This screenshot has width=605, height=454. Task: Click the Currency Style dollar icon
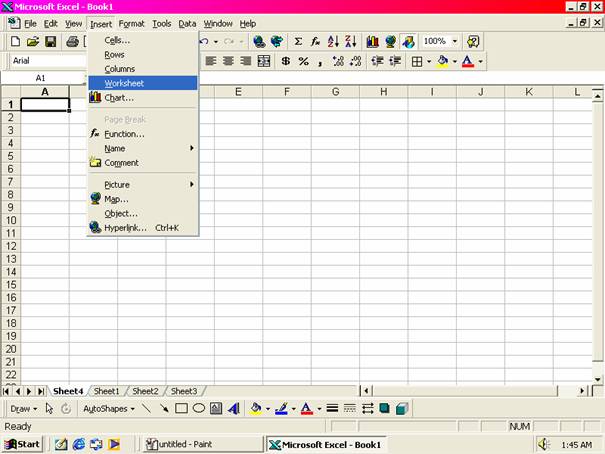pyautogui.click(x=286, y=61)
